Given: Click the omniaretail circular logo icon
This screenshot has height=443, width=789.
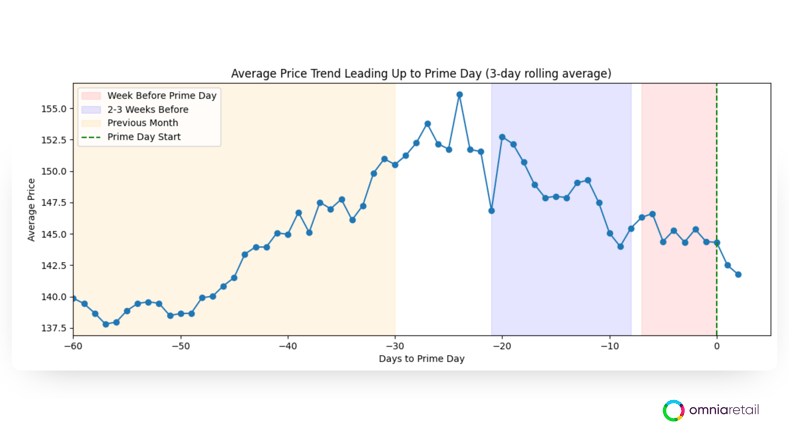Looking at the screenshot, I should [674, 410].
